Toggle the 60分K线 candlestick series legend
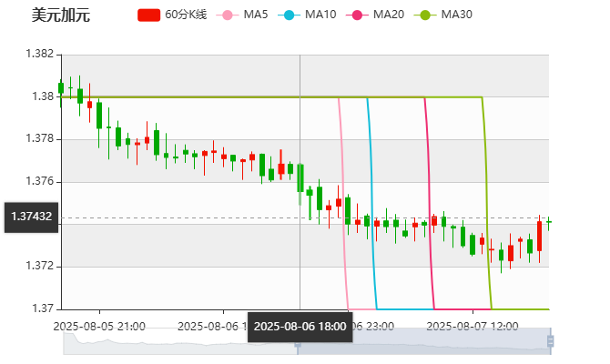This screenshot has height=364, width=610. tap(172, 15)
